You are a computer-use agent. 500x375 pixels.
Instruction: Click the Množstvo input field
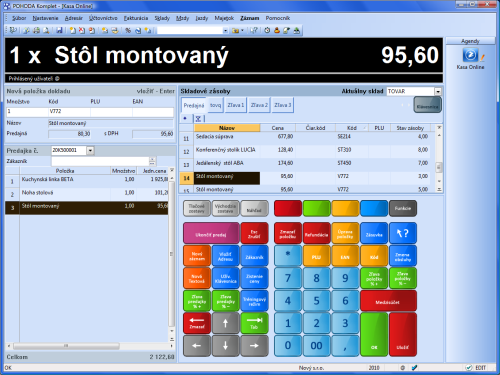27,112
